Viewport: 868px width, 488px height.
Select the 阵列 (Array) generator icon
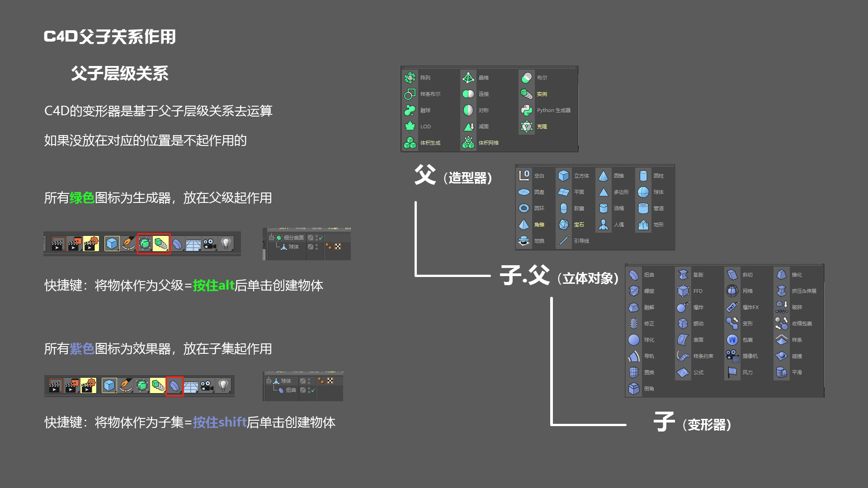410,78
